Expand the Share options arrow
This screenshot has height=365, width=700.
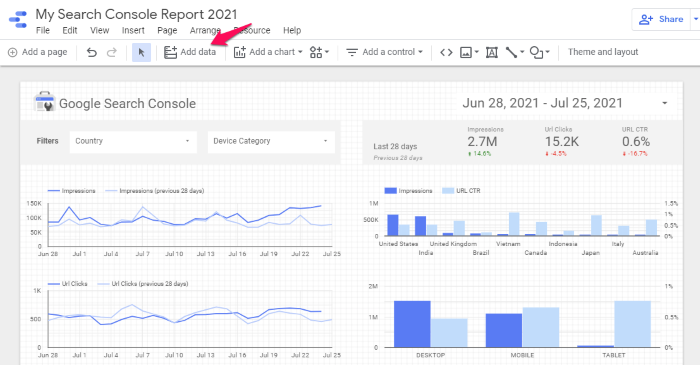(695, 19)
